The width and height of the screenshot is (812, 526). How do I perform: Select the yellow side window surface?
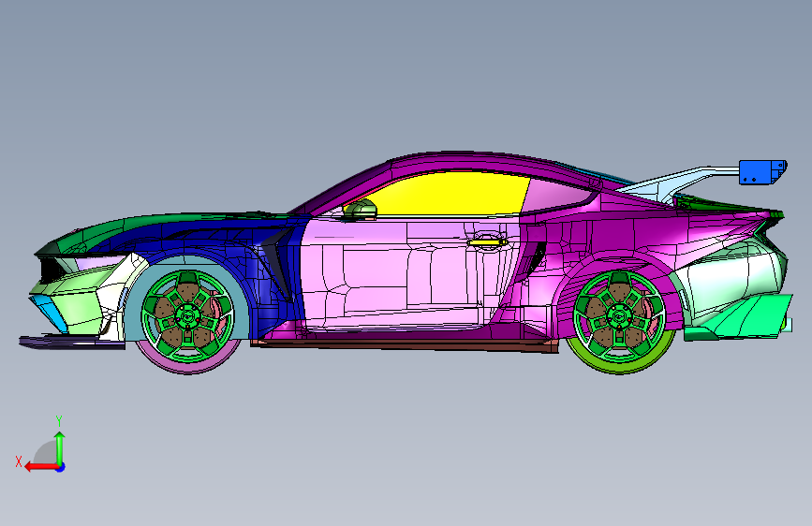(x=446, y=194)
